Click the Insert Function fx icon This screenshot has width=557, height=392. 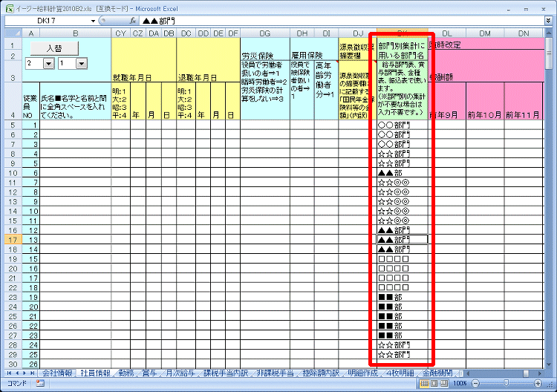pyautogui.click(x=131, y=21)
